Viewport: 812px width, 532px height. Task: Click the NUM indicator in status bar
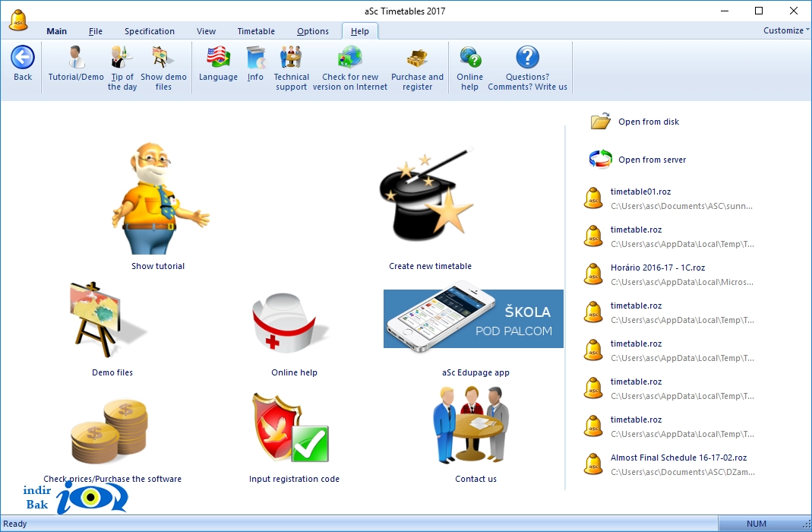pyautogui.click(x=756, y=524)
